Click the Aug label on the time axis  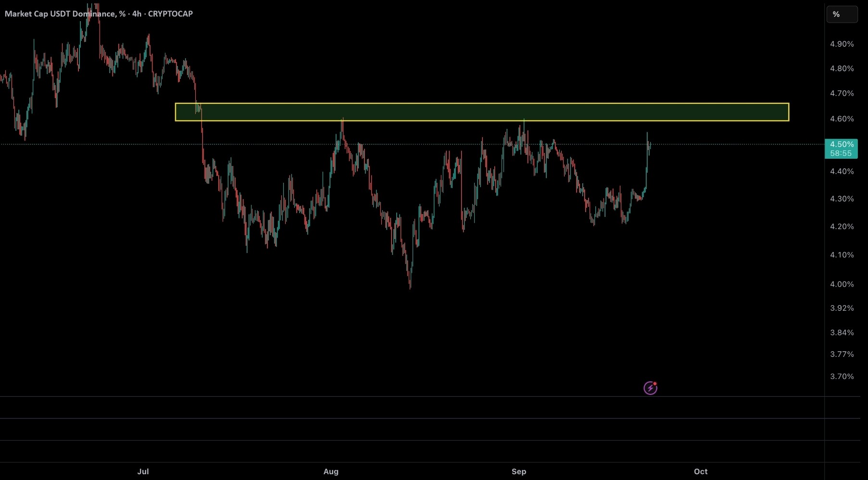[331, 471]
